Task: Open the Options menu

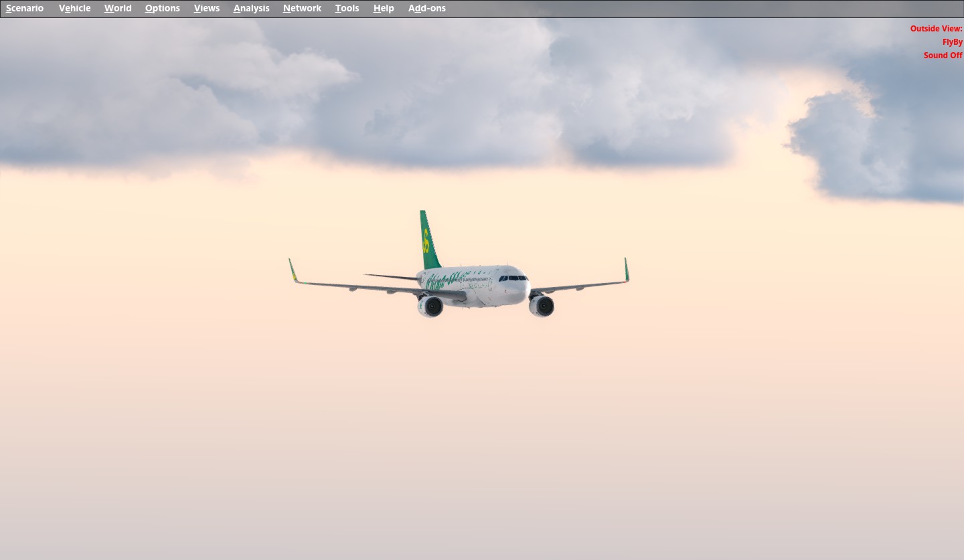Action: pyautogui.click(x=162, y=9)
